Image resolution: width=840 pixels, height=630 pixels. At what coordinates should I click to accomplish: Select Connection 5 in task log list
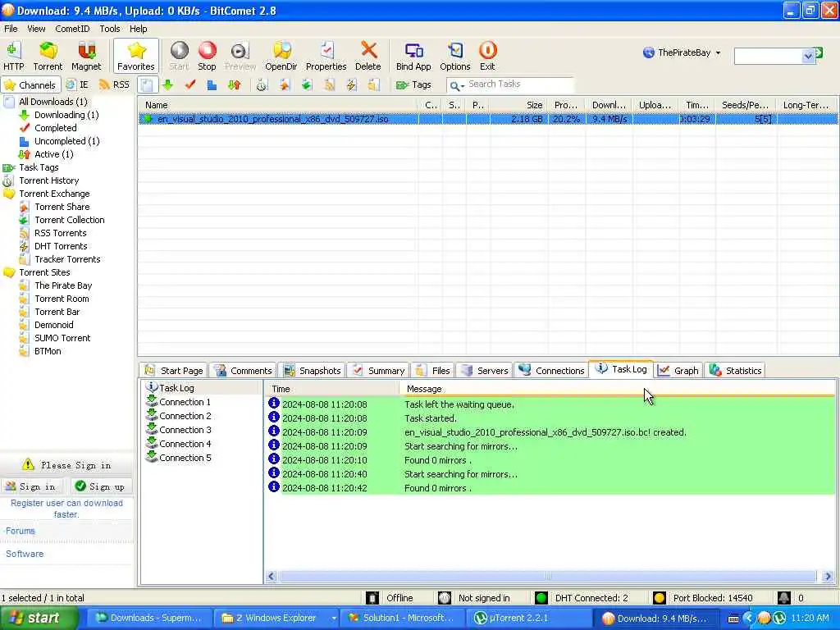click(185, 458)
